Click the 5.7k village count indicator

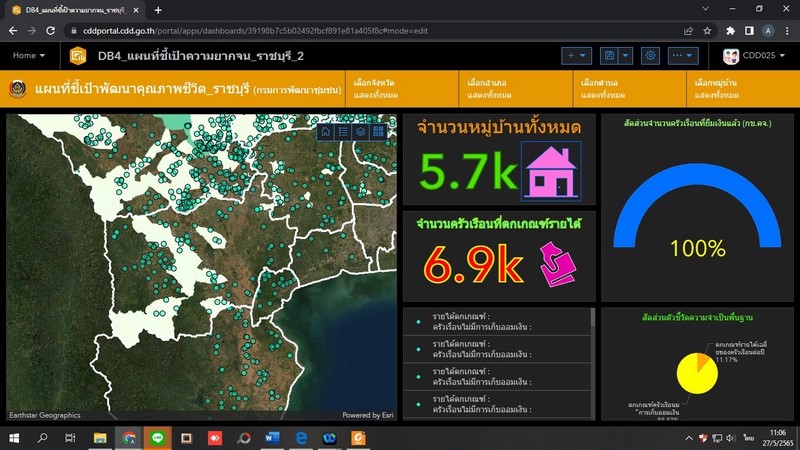coord(468,171)
